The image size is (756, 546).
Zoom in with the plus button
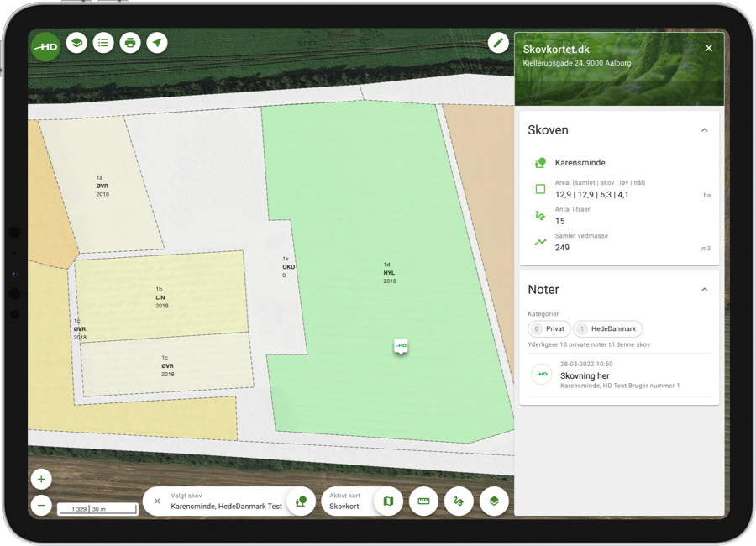click(x=41, y=479)
